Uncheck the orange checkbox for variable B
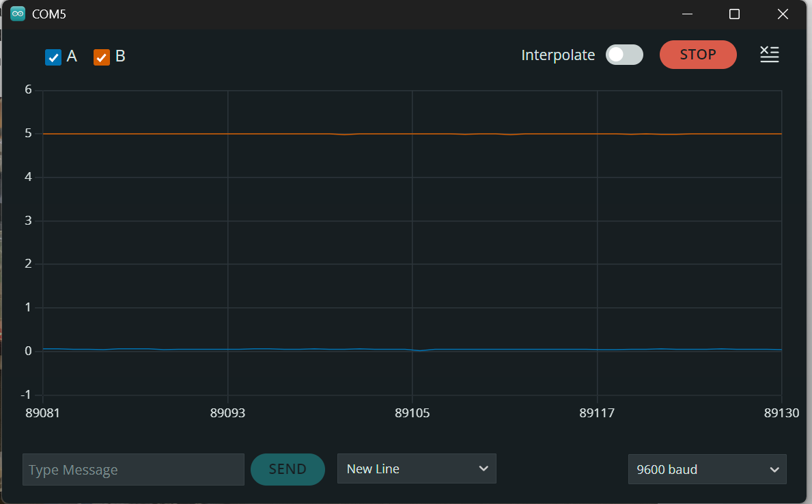812x504 pixels. point(102,57)
